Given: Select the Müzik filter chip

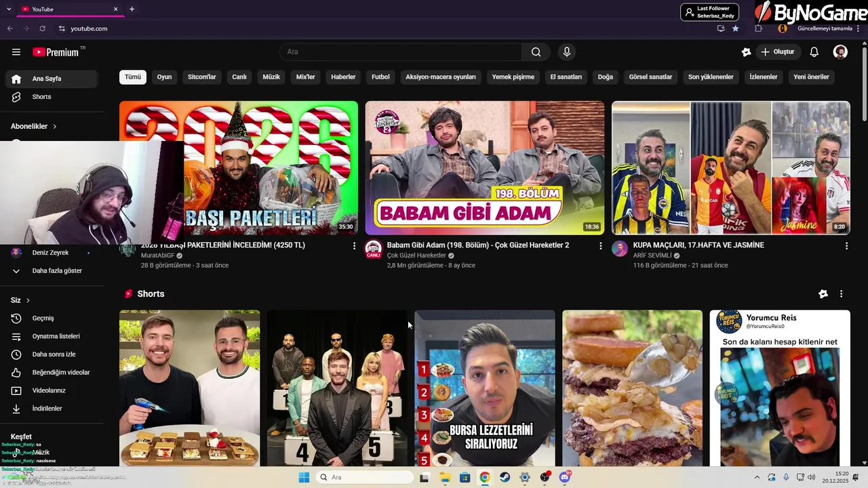Looking at the screenshot, I should tap(271, 77).
